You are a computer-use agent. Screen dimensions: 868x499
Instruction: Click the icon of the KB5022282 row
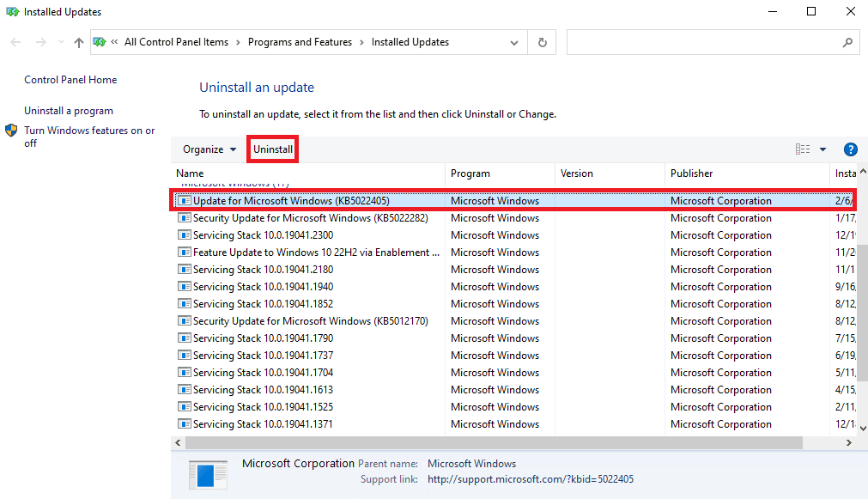tap(185, 217)
